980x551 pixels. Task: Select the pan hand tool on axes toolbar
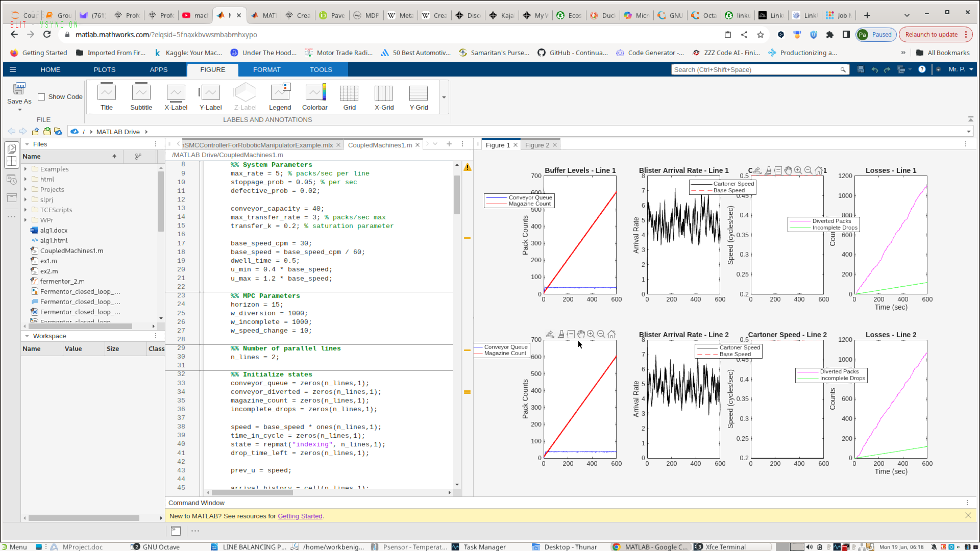581,335
